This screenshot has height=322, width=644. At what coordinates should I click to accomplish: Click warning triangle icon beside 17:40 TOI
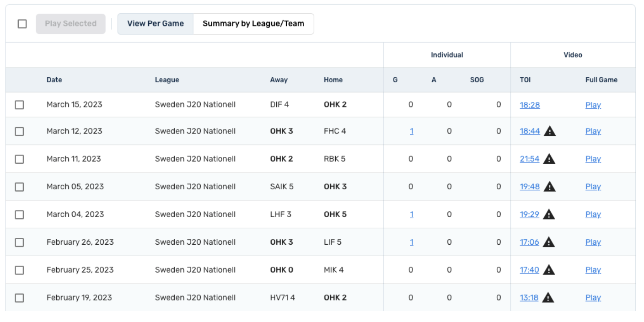(549, 270)
